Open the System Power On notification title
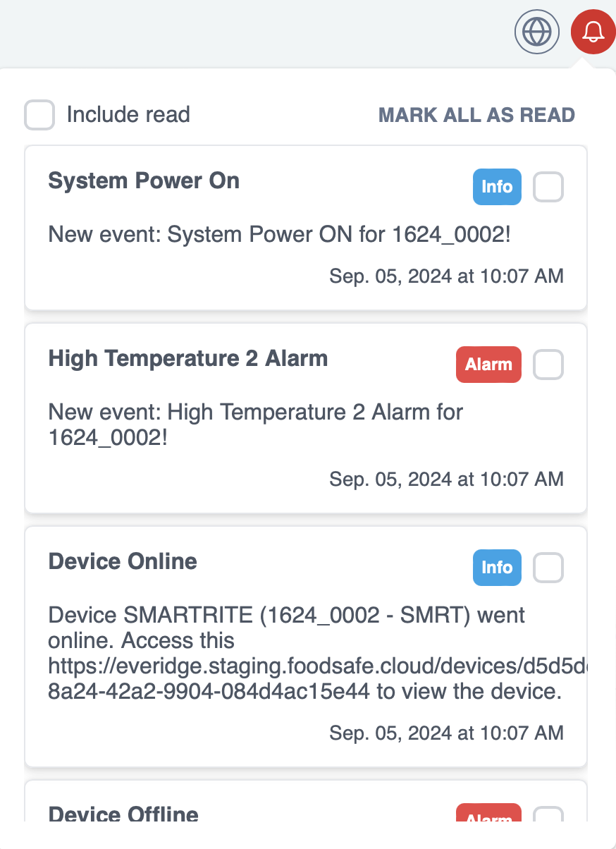Image resolution: width=616 pixels, height=849 pixels. (144, 181)
